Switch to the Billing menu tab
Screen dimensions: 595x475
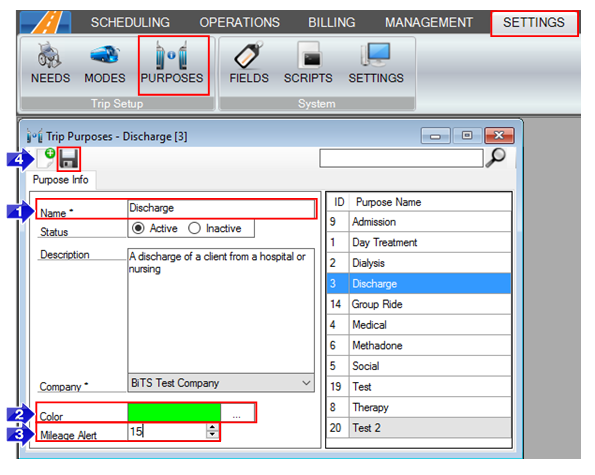[x=332, y=22]
